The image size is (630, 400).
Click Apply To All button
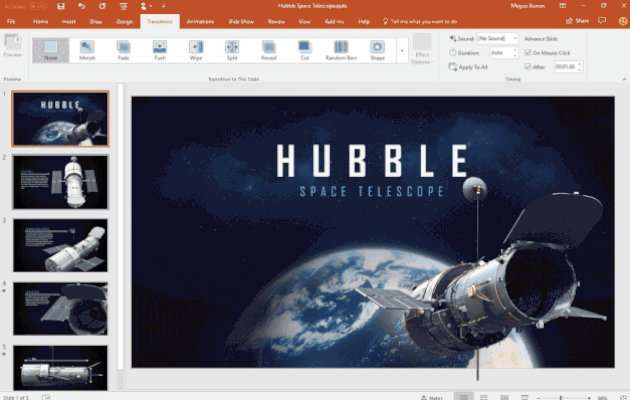pos(468,67)
